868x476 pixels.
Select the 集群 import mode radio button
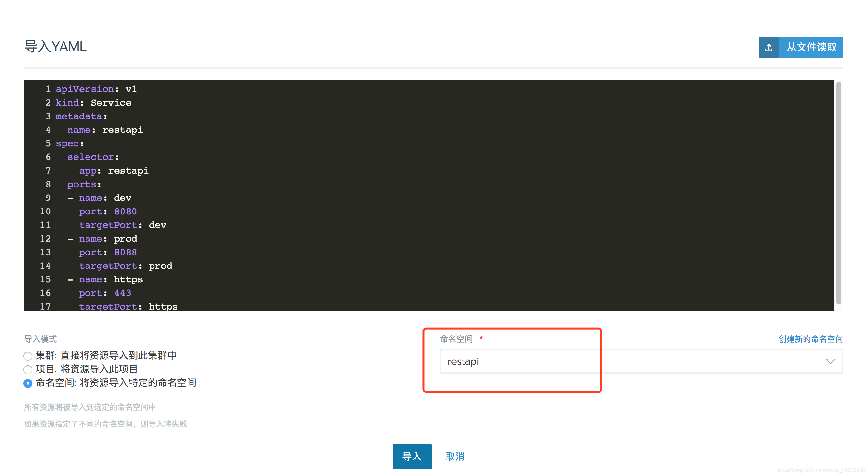[28, 356]
